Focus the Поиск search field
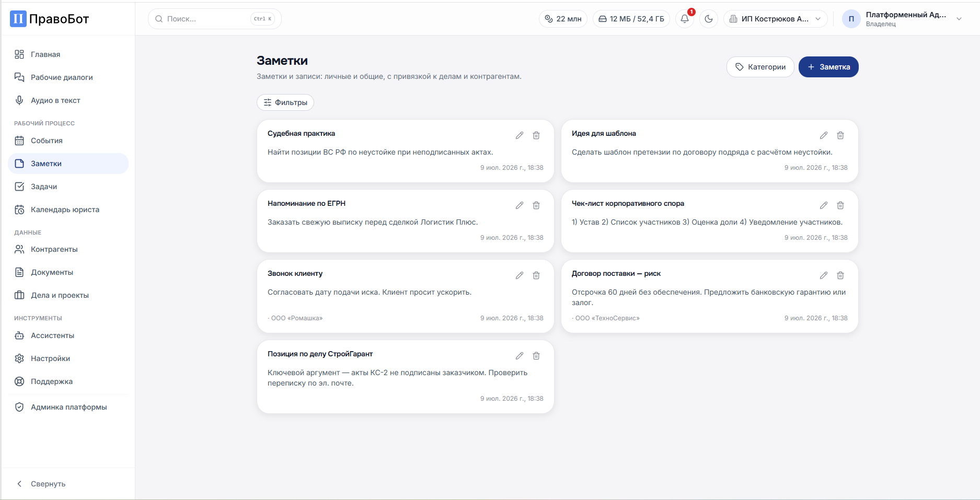Screen dimensions: 980x500 pos(215,19)
